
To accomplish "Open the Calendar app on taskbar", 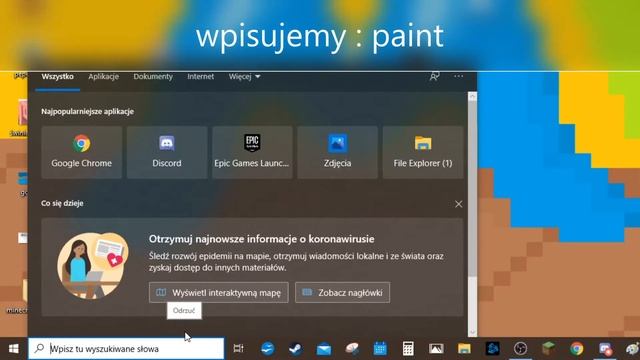I will pos(380,349).
